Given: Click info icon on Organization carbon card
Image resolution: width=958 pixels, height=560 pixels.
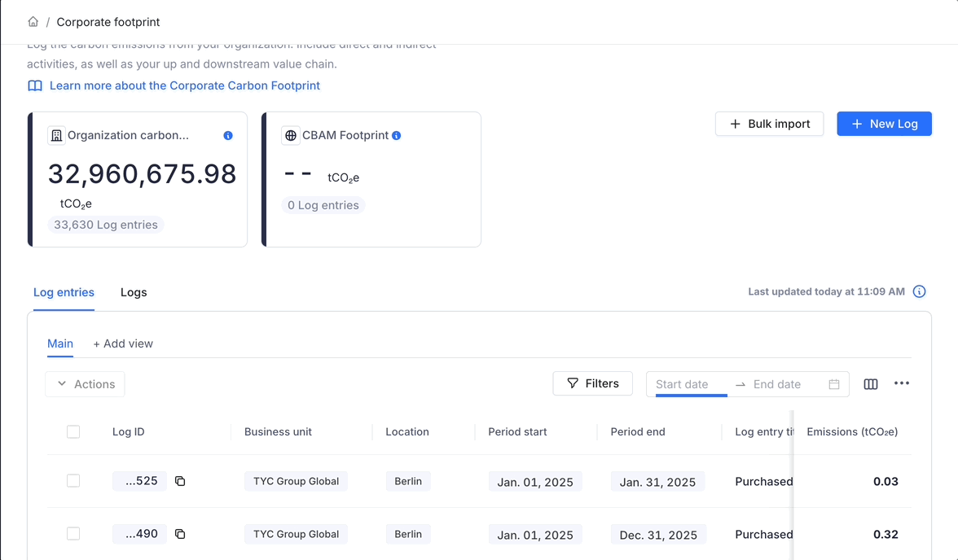Looking at the screenshot, I should pyautogui.click(x=228, y=136).
